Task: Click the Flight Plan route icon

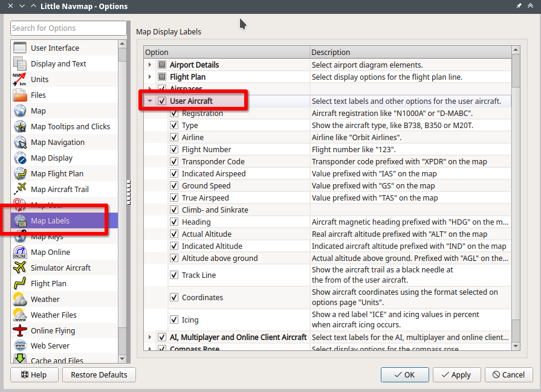Action: click(x=20, y=284)
